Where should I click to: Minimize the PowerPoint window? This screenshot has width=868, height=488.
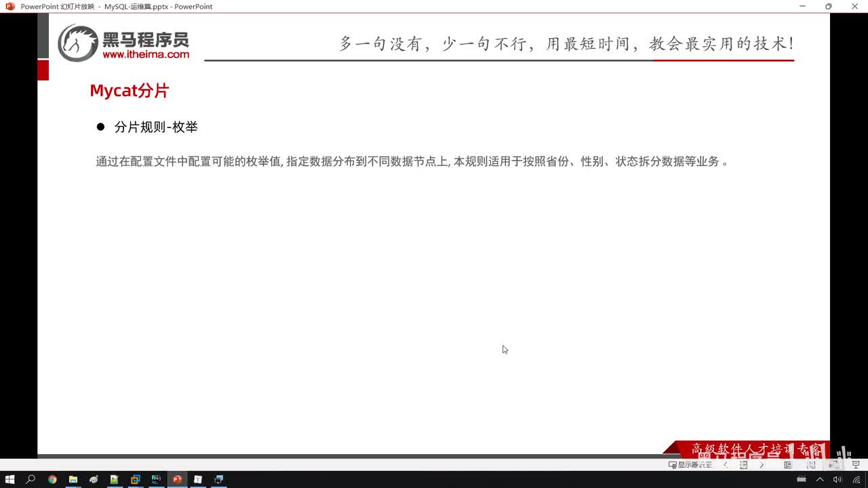tap(802, 6)
